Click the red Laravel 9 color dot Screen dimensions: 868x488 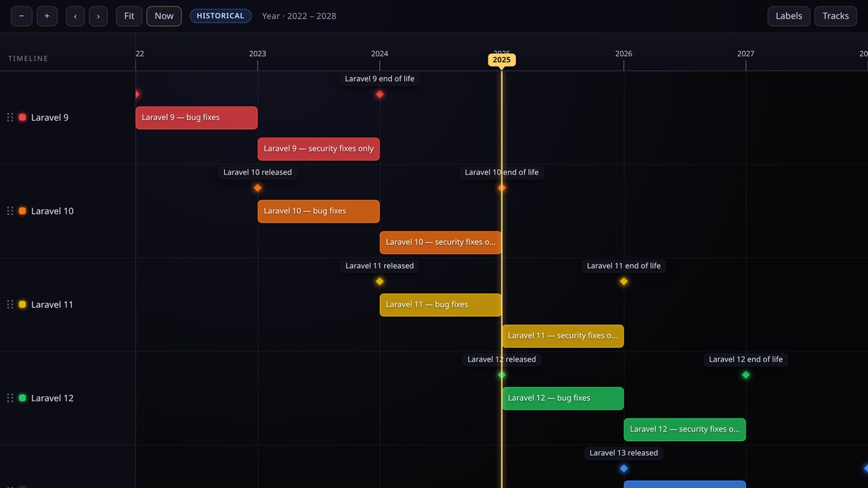pos(22,117)
